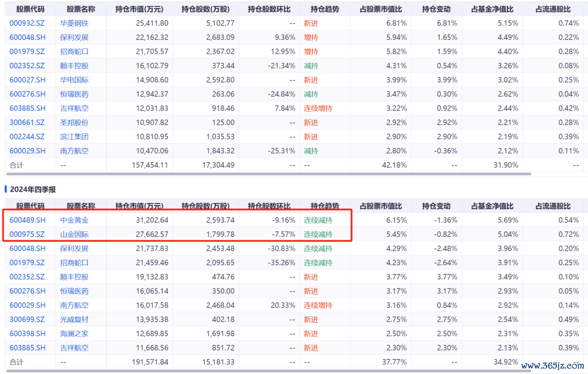Click 保利发展 in the row with 21,737.83
This screenshot has width=588, height=374.
[x=74, y=249]
